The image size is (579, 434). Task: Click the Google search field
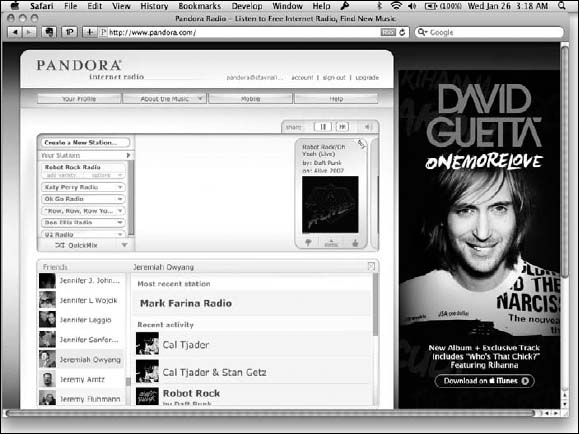coord(489,33)
